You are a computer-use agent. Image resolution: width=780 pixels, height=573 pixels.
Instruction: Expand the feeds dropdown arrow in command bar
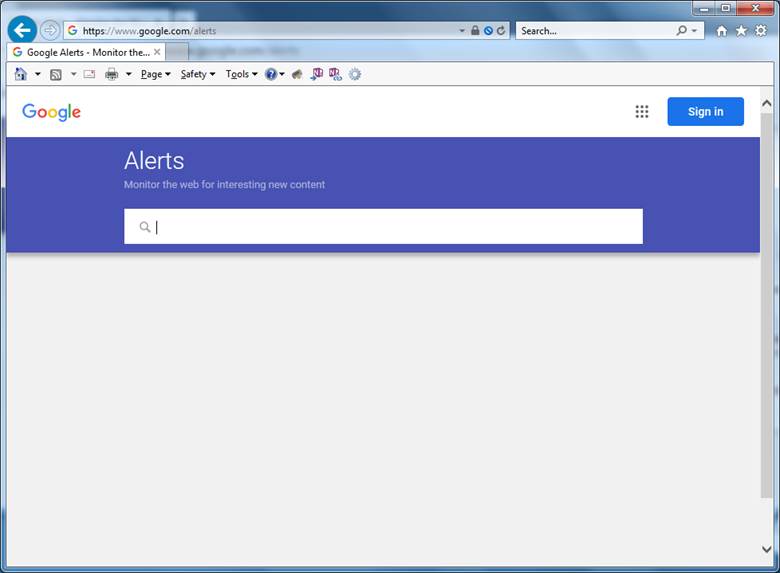coord(74,74)
